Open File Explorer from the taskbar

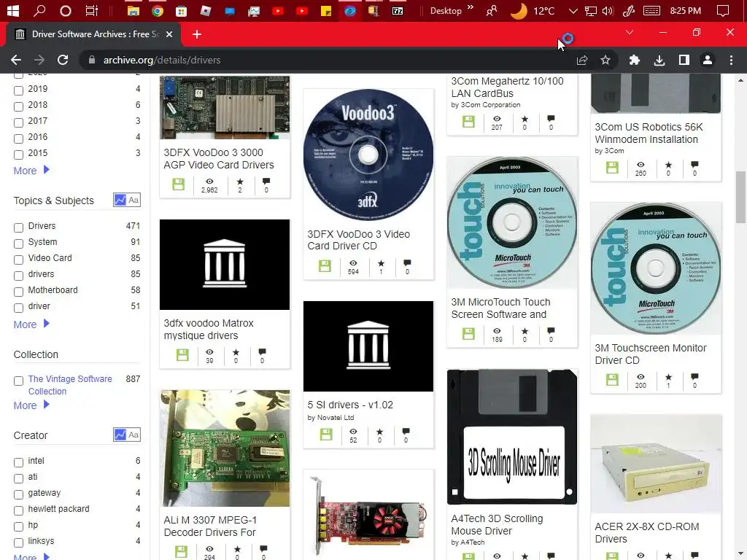point(133,10)
